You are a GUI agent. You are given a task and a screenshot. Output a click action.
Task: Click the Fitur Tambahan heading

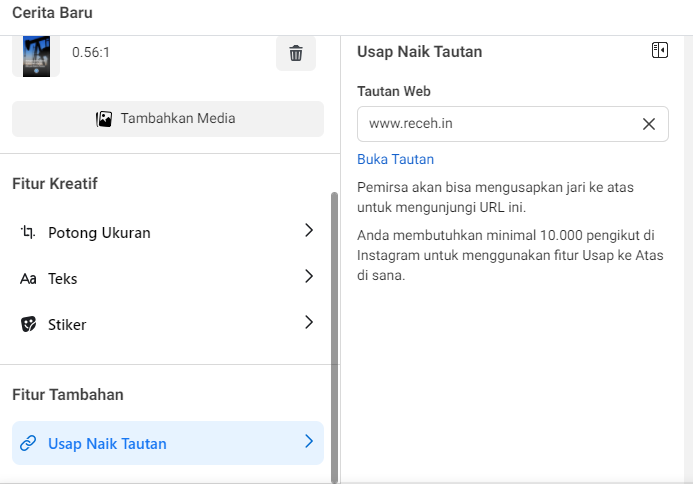(x=68, y=394)
